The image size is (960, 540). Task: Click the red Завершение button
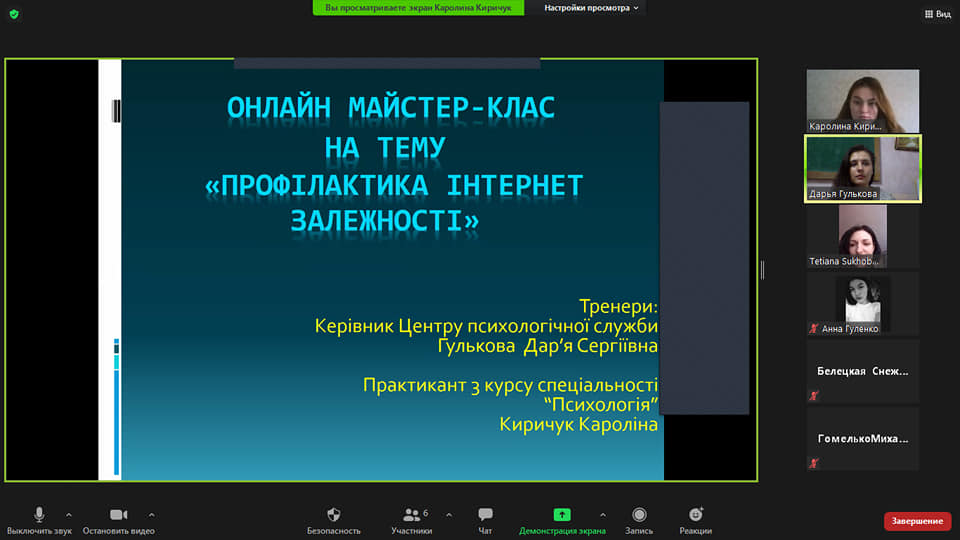(917, 521)
